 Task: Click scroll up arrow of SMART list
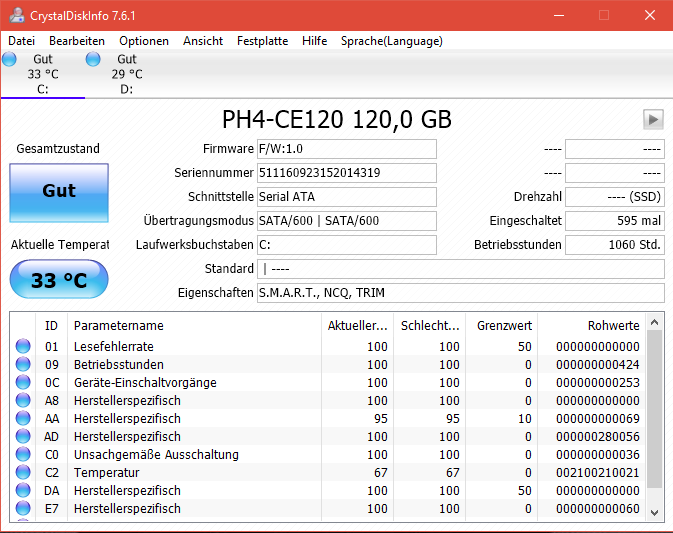[x=655, y=322]
